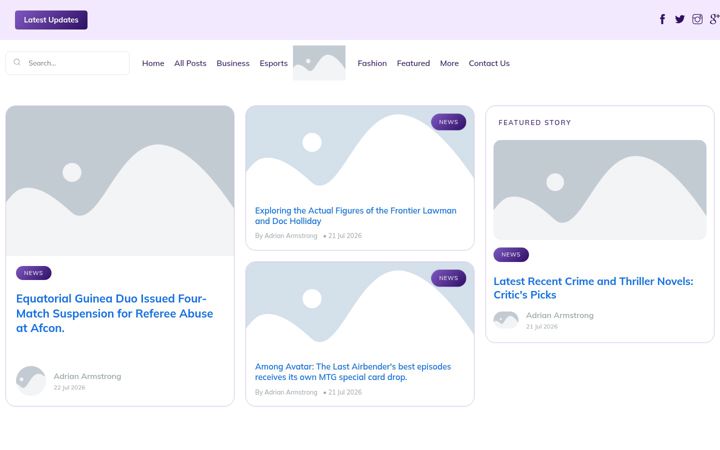Click the site logo image in navigation
Image resolution: width=720 pixels, height=450 pixels.
(319, 63)
